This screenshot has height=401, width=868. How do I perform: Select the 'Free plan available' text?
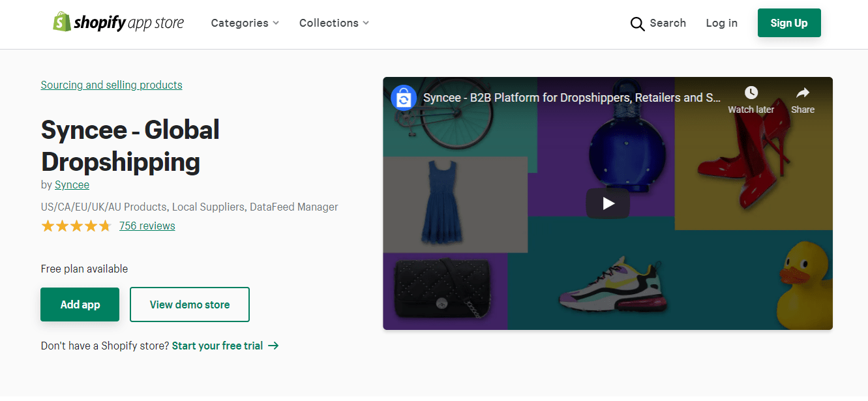point(84,269)
